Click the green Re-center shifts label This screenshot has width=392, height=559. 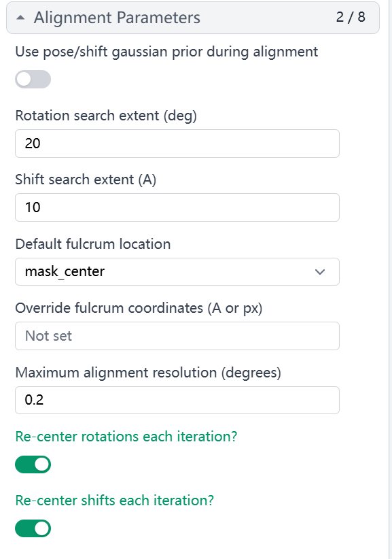tap(114, 501)
